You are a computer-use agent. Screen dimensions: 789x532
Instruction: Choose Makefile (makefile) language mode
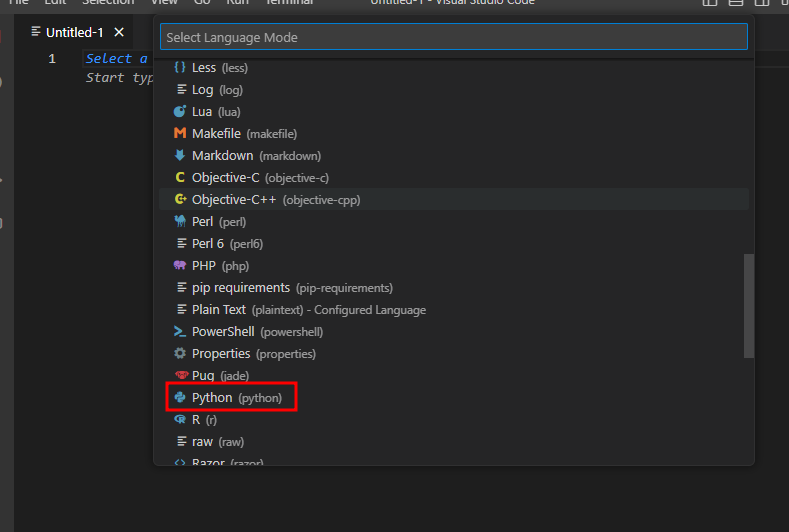(x=454, y=133)
